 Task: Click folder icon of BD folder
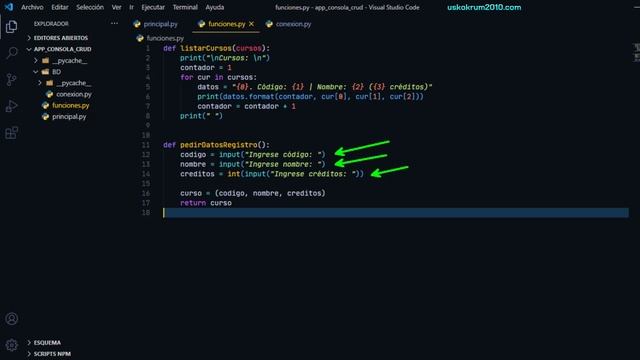45,72
